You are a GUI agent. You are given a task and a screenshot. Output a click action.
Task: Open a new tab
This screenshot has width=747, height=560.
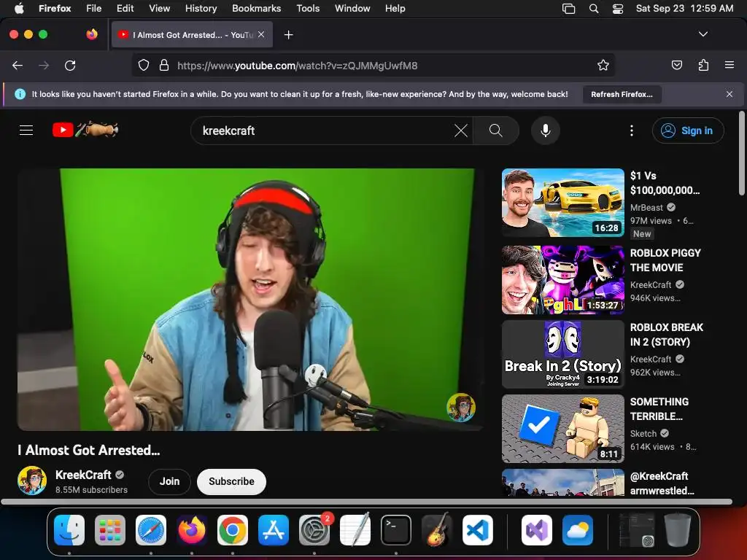pyautogui.click(x=288, y=35)
